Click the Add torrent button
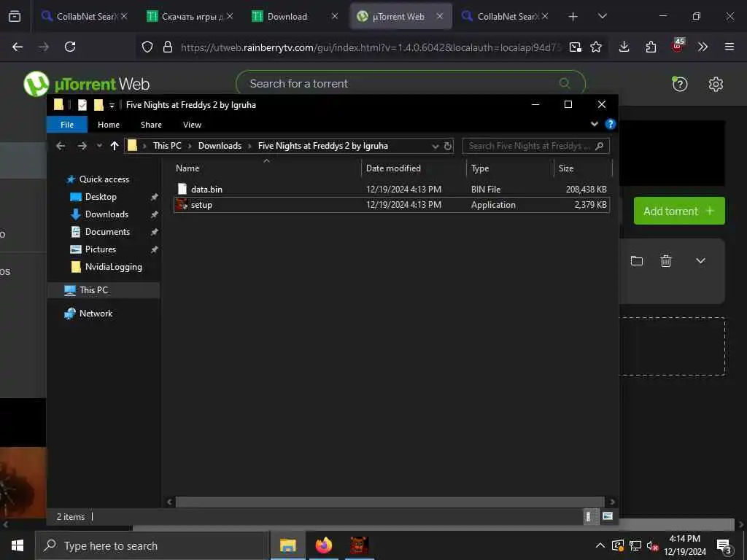Viewport: 747px width, 560px height. (x=679, y=211)
